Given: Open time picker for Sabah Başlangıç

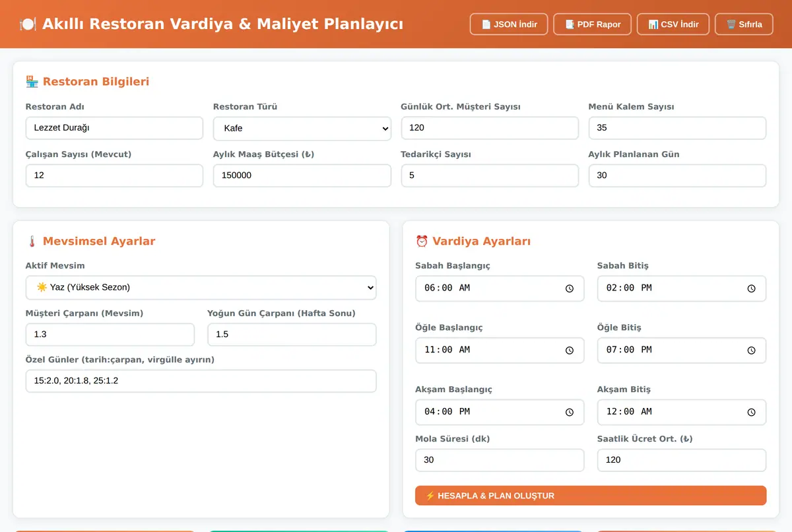Looking at the screenshot, I should (570, 288).
